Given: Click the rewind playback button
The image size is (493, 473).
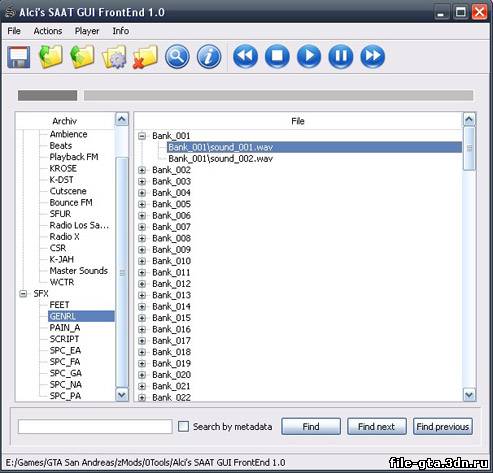Looking at the screenshot, I should pos(245,56).
